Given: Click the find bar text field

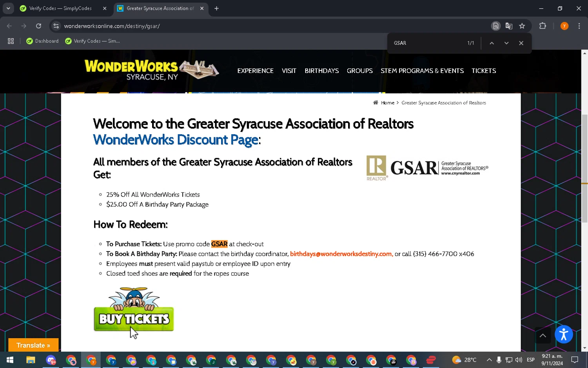Looking at the screenshot, I should (427, 43).
